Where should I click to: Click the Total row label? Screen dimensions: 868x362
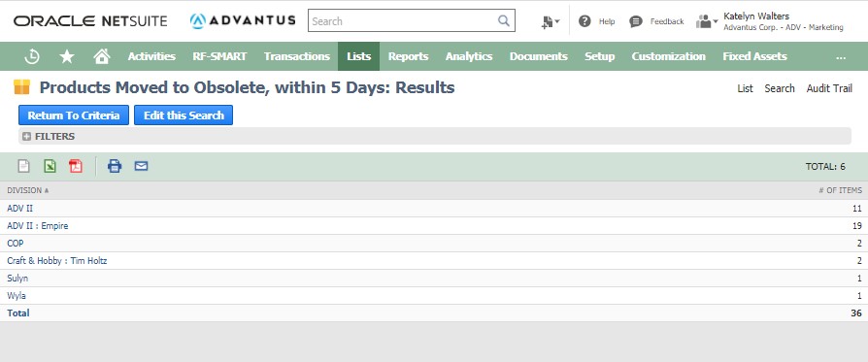tap(18, 313)
